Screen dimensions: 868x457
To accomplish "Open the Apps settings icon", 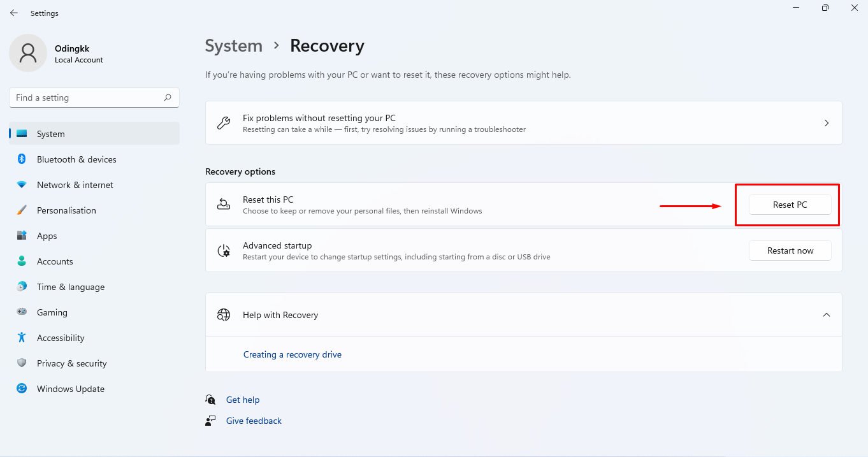I will point(22,236).
